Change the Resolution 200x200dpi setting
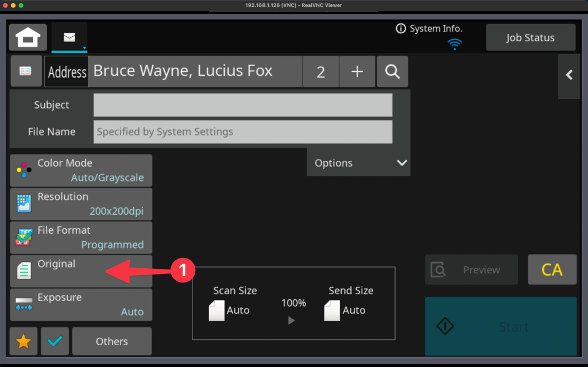588x367 pixels. click(x=81, y=204)
